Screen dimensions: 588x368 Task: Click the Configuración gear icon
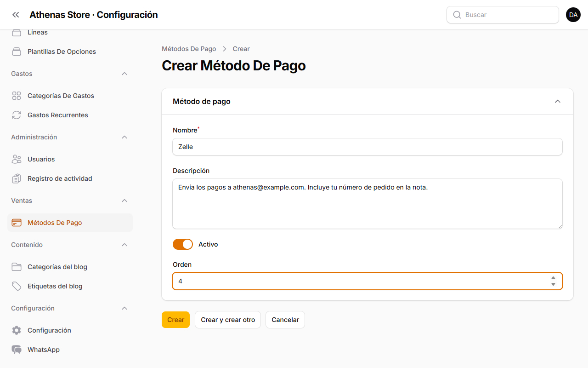coord(17,330)
